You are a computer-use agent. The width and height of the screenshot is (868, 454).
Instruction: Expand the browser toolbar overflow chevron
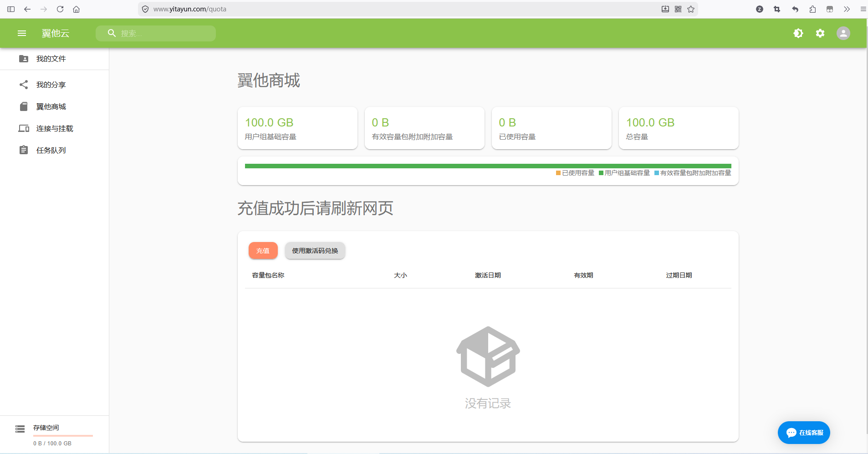tap(847, 9)
